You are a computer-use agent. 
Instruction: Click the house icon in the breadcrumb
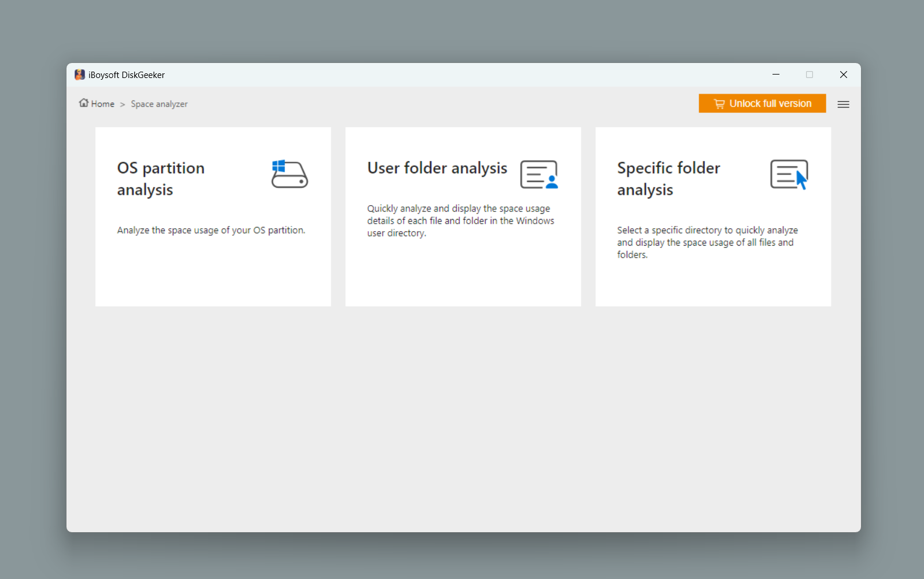(x=84, y=103)
